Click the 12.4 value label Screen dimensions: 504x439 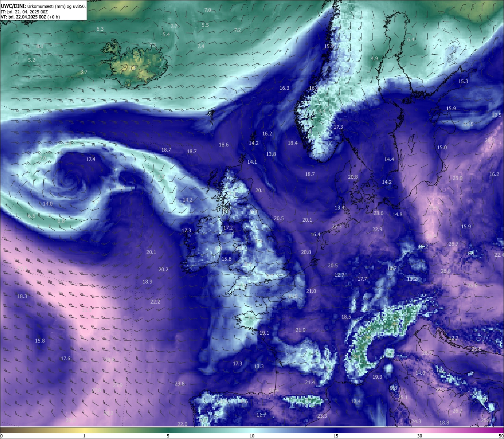[356, 402]
